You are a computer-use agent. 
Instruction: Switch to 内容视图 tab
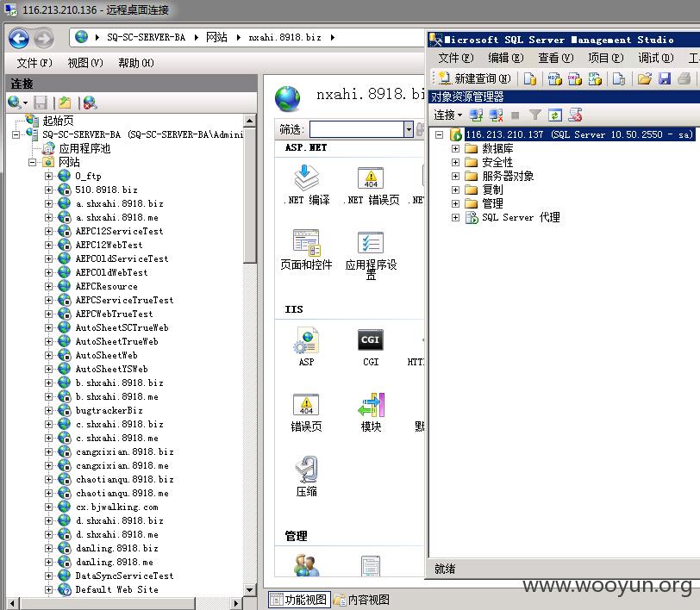[362, 600]
